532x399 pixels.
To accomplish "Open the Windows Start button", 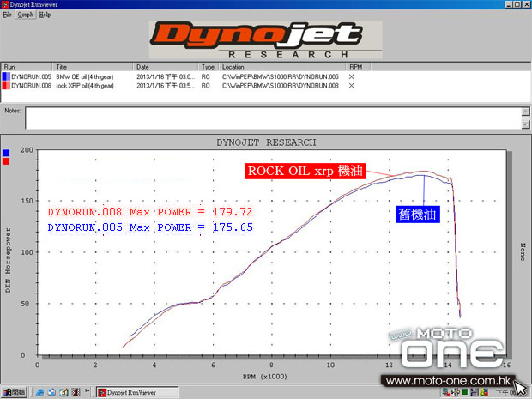I will 15,392.
